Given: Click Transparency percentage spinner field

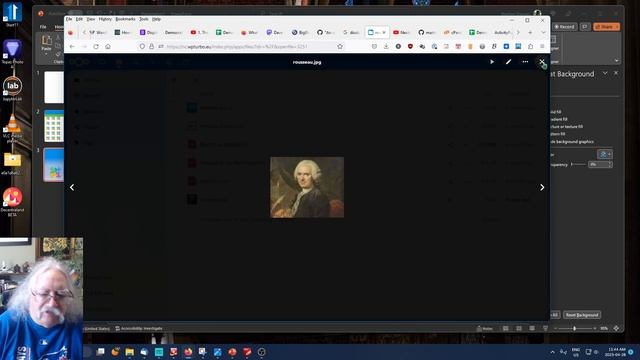Looking at the screenshot, I should point(600,164).
